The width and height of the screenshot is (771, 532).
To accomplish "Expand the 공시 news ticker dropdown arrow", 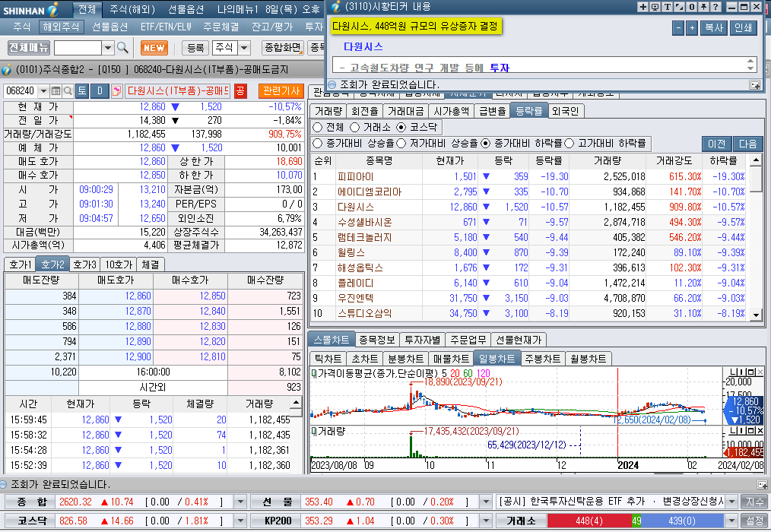I will pyautogui.click(x=732, y=502).
